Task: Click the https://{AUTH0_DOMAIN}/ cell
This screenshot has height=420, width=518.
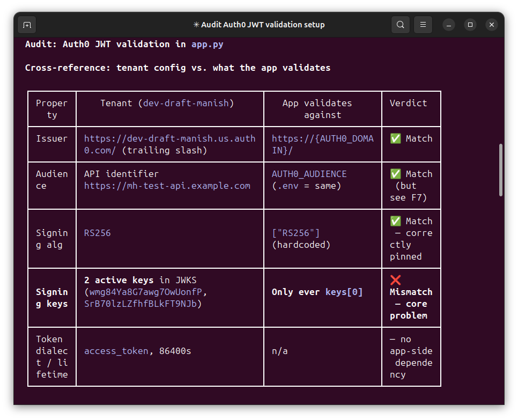Action: 323,144
